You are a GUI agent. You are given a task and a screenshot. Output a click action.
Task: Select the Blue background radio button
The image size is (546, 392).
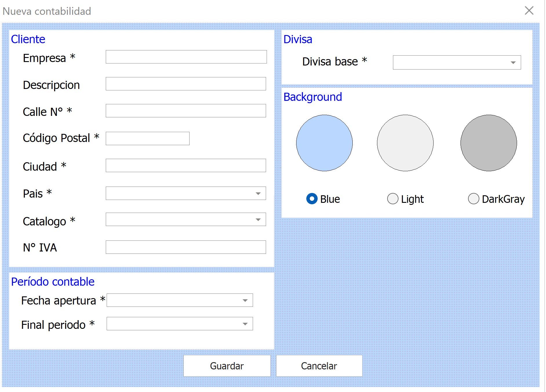click(x=312, y=199)
